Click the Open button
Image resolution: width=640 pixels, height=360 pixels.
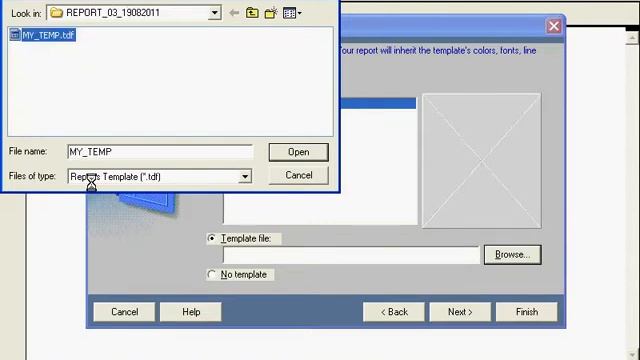(298, 152)
